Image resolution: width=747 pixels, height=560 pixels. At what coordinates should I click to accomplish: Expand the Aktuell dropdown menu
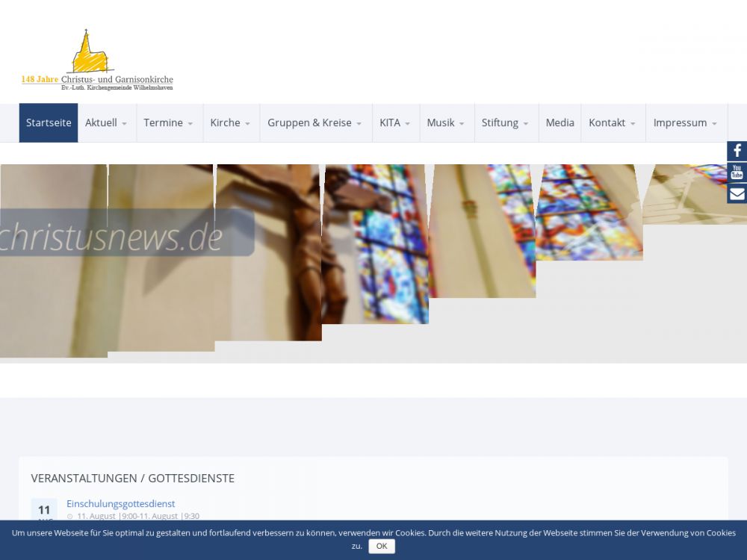106,122
